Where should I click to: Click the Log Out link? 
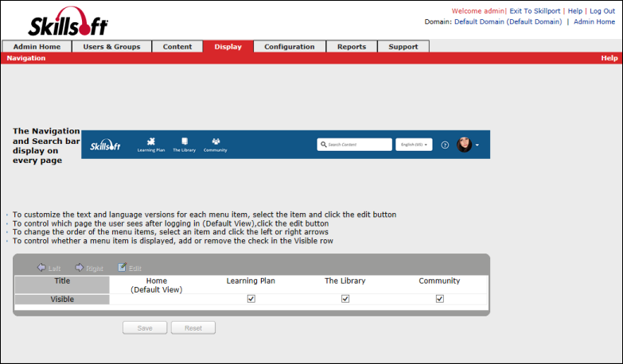click(602, 11)
